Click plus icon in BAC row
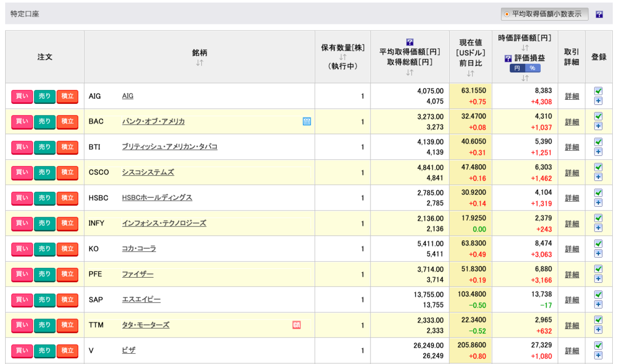The height and width of the screenshot is (364, 621). point(598,126)
